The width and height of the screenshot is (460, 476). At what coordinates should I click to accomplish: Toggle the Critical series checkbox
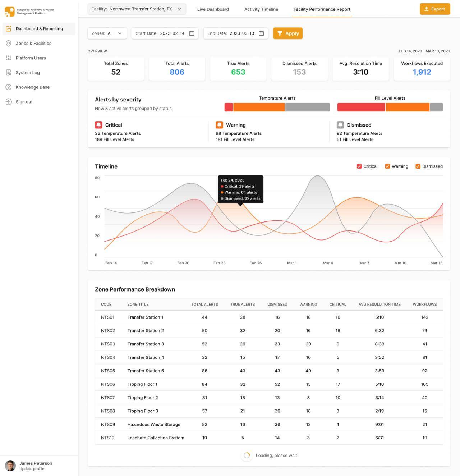pos(359,166)
